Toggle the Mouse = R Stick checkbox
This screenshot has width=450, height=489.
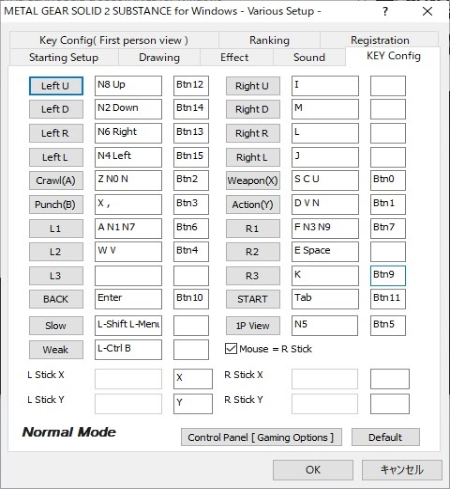(x=231, y=349)
